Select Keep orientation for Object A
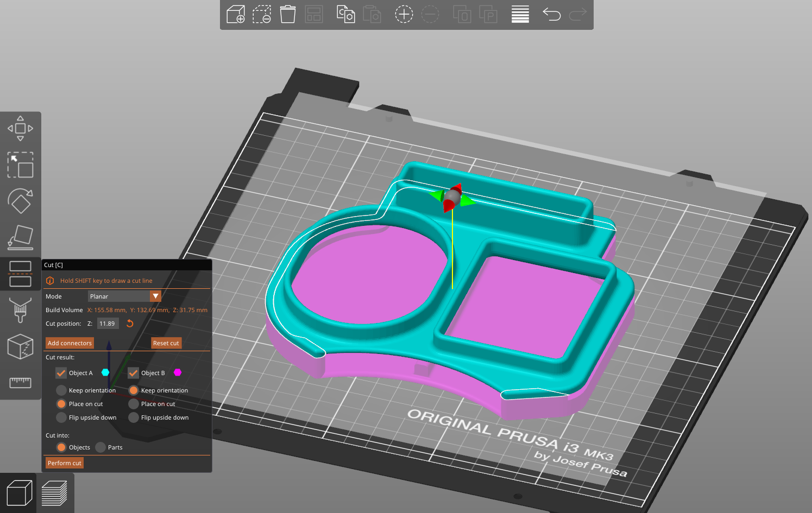This screenshot has height=513, width=812. [61, 390]
